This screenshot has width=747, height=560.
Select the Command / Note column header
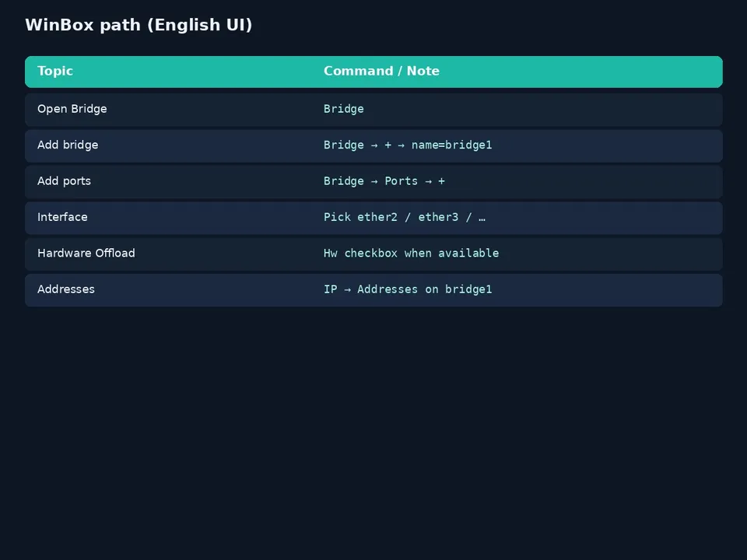click(381, 71)
